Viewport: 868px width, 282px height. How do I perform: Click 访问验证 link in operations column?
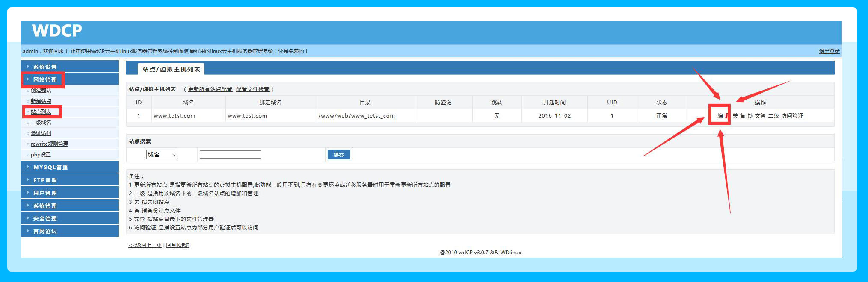click(792, 116)
